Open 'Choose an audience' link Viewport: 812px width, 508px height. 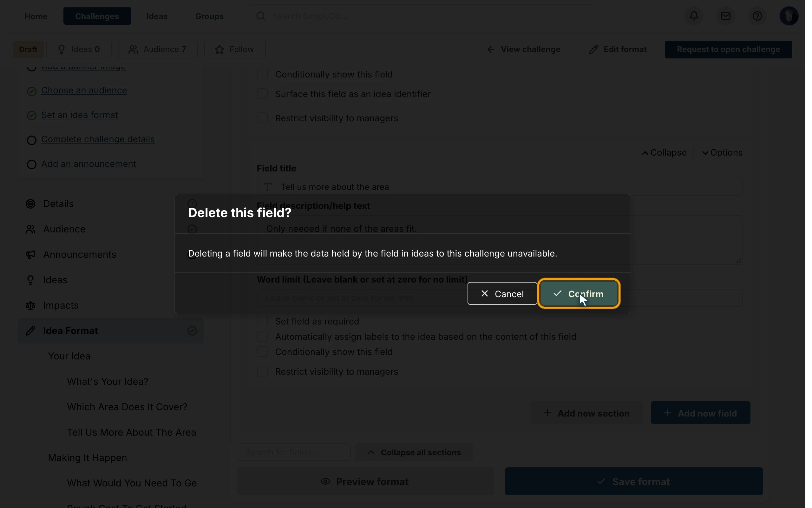[84, 90]
